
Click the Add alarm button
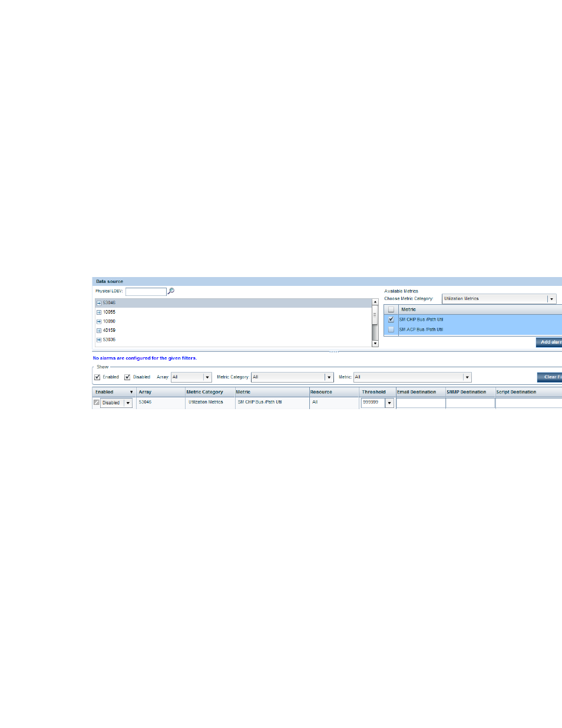pos(549,342)
